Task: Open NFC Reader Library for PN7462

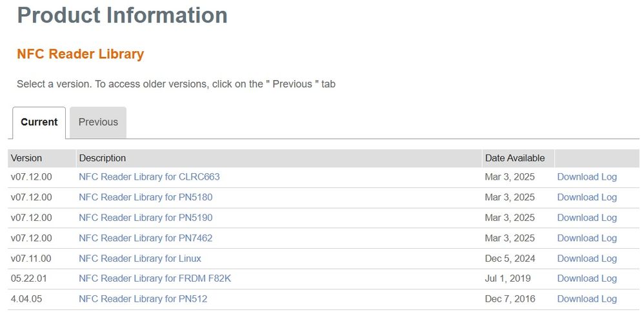Action: (x=145, y=238)
